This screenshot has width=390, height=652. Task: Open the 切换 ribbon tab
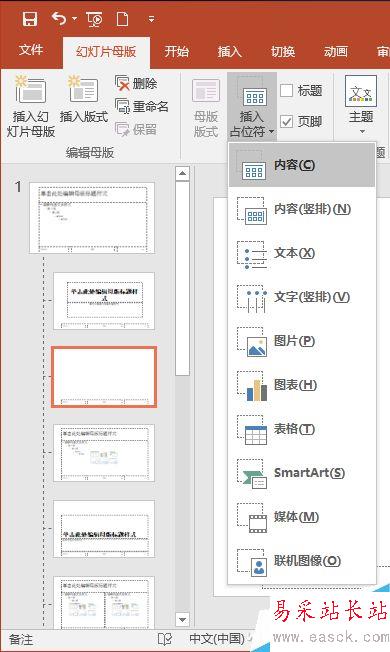pos(283,52)
